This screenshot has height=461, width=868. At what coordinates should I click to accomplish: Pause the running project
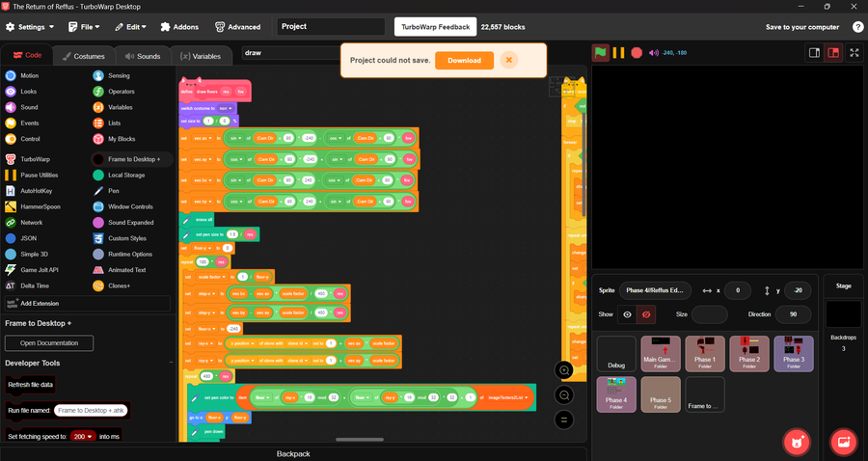click(x=619, y=53)
